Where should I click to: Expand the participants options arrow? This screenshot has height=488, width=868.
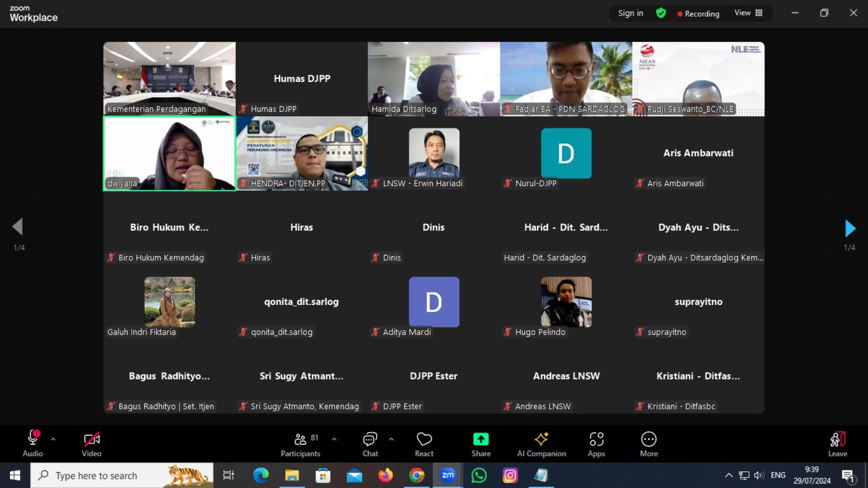(x=334, y=439)
